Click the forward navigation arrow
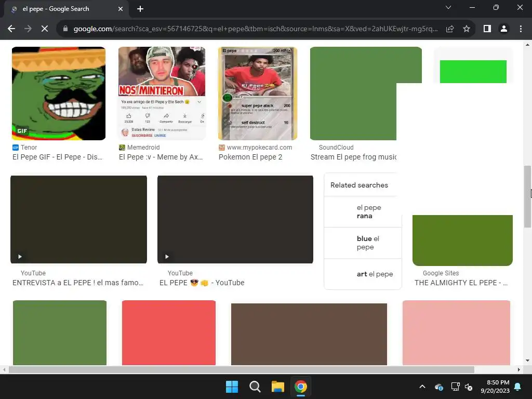532x399 pixels. pyautogui.click(x=28, y=29)
